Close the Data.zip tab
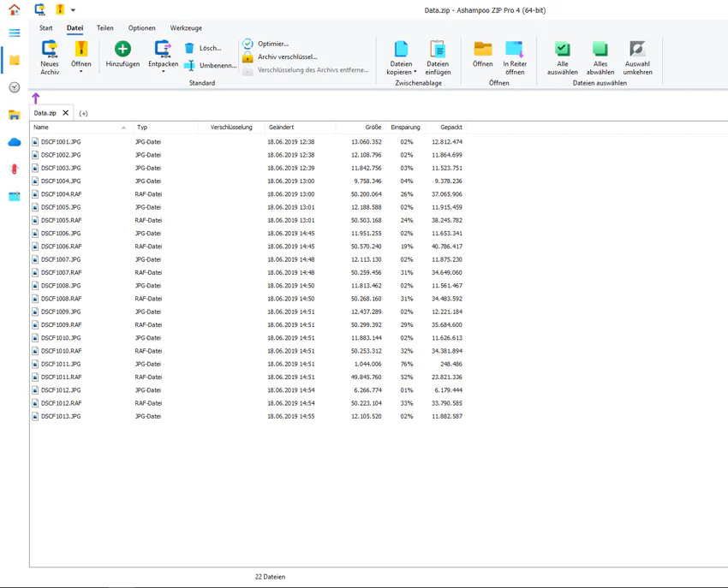 65,113
